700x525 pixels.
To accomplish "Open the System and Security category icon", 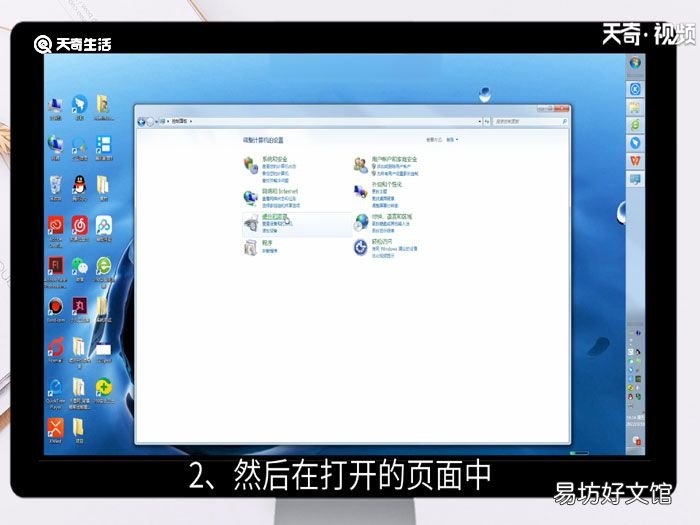I will click(x=250, y=165).
